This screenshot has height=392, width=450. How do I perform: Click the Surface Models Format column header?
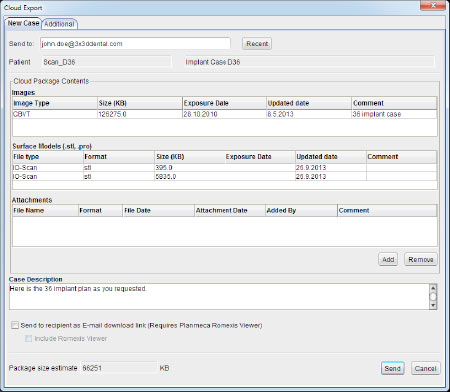[x=118, y=157]
